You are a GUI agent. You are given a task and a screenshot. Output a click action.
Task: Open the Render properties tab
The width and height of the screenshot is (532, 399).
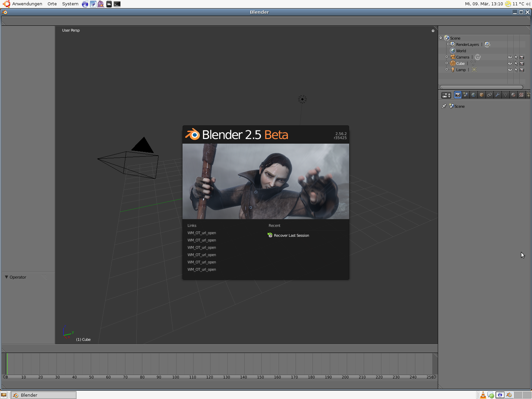coord(458,95)
